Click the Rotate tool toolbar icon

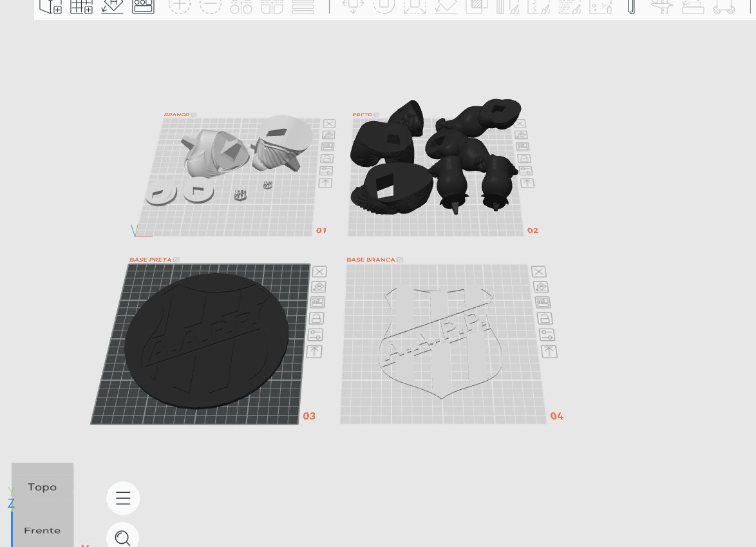384,6
